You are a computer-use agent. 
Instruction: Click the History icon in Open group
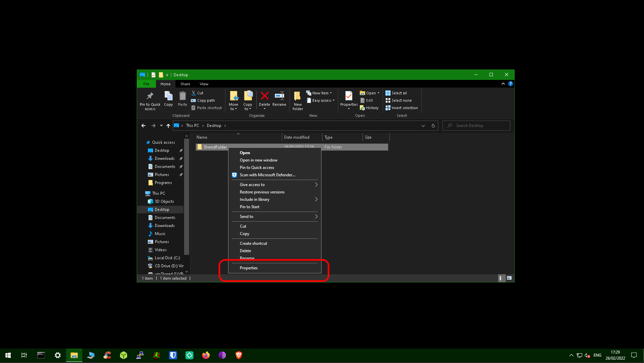[x=362, y=108]
